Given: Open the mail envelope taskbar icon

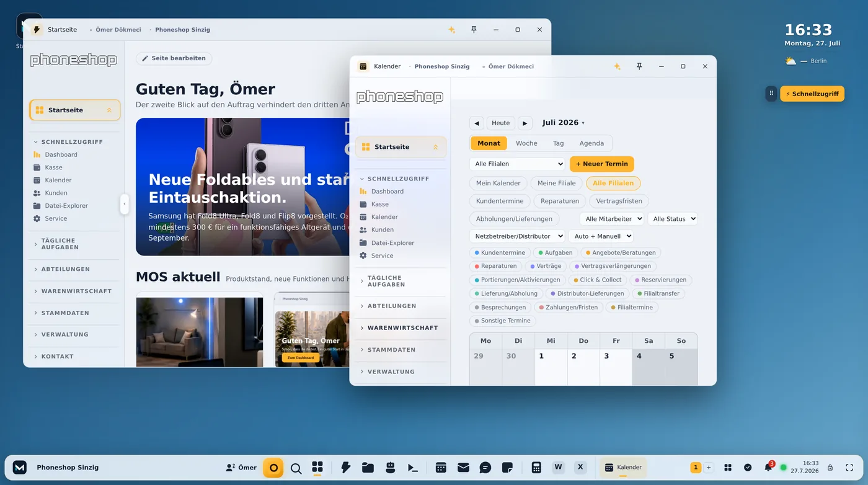Looking at the screenshot, I should click(463, 468).
